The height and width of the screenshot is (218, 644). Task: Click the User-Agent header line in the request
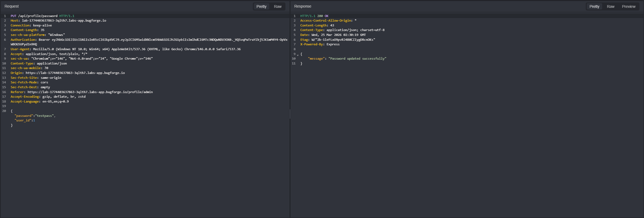(125, 49)
